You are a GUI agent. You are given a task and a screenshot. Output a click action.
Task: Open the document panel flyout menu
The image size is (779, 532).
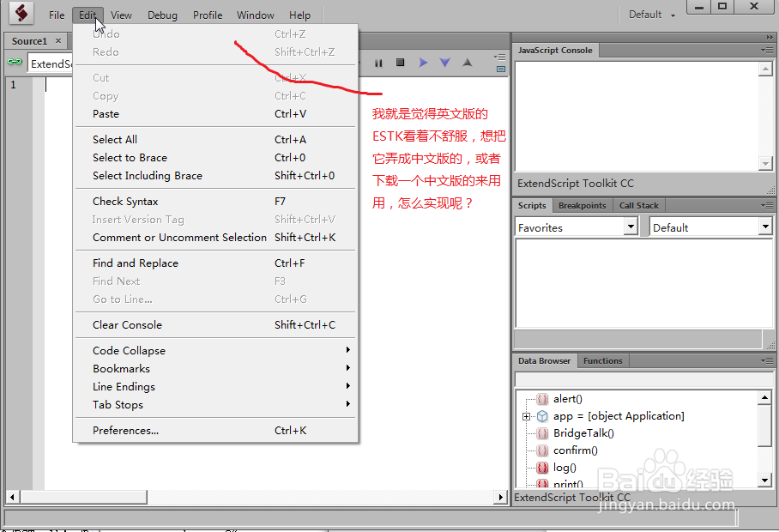(x=500, y=57)
